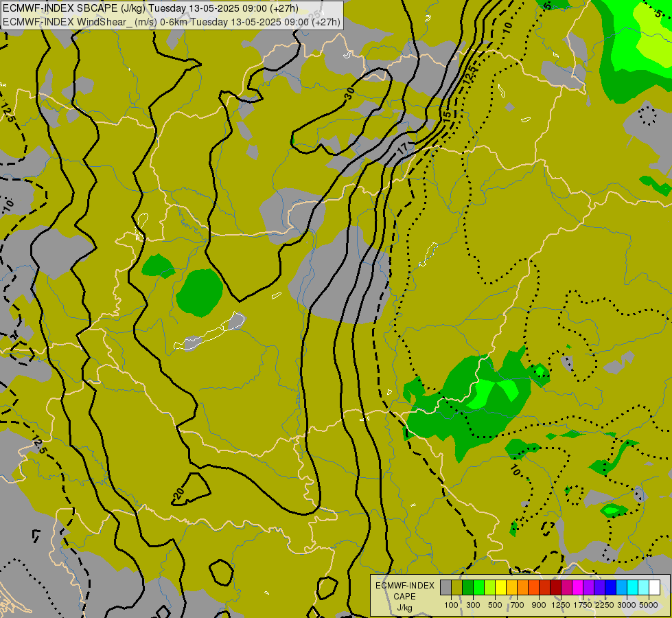The image size is (672, 618).
Task: Click the legend value 100
Action: point(451,605)
